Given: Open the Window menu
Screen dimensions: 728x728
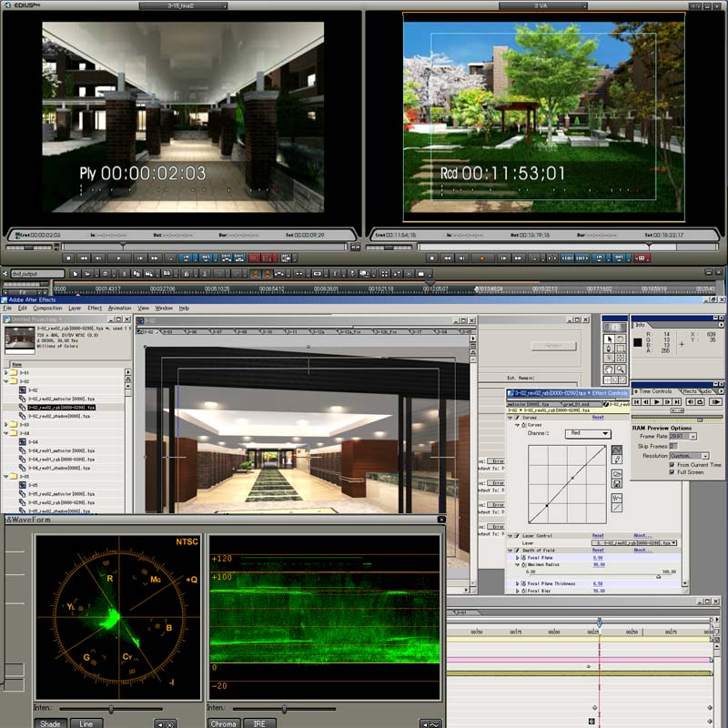Looking at the screenshot, I should pyautogui.click(x=164, y=308).
